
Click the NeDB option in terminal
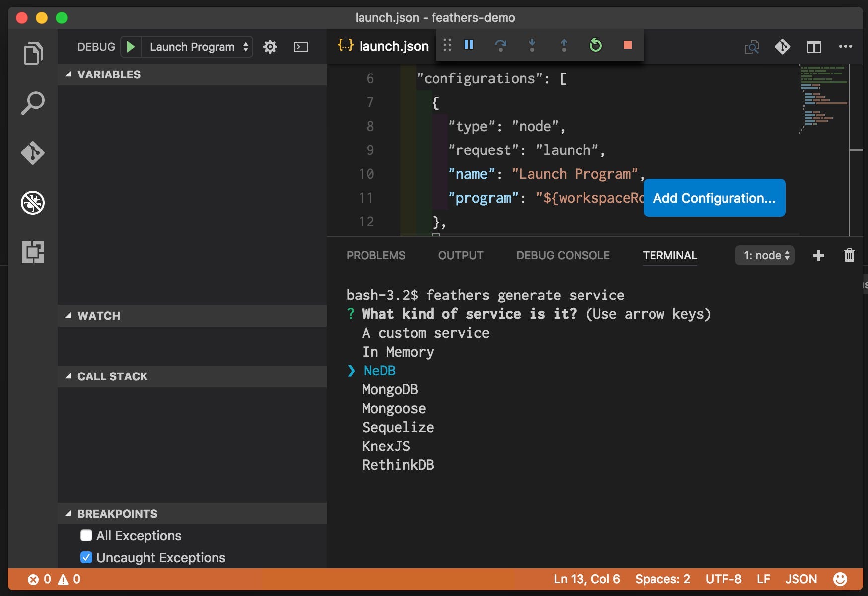click(x=380, y=371)
